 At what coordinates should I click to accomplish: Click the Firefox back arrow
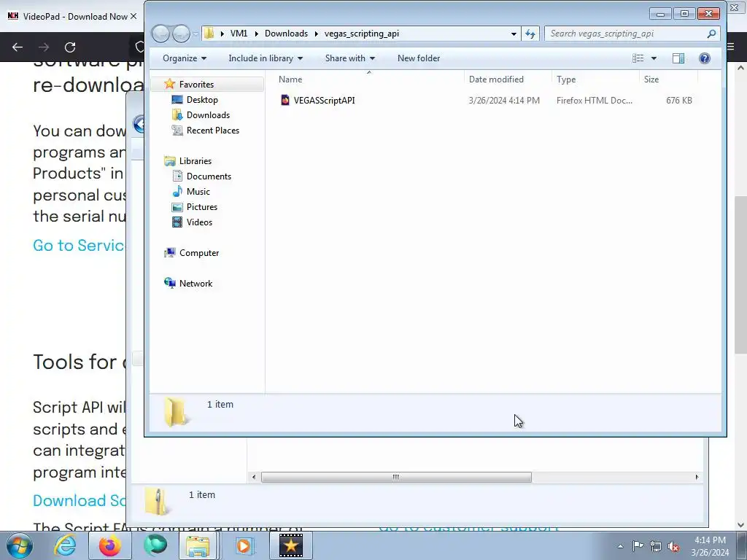tap(18, 47)
